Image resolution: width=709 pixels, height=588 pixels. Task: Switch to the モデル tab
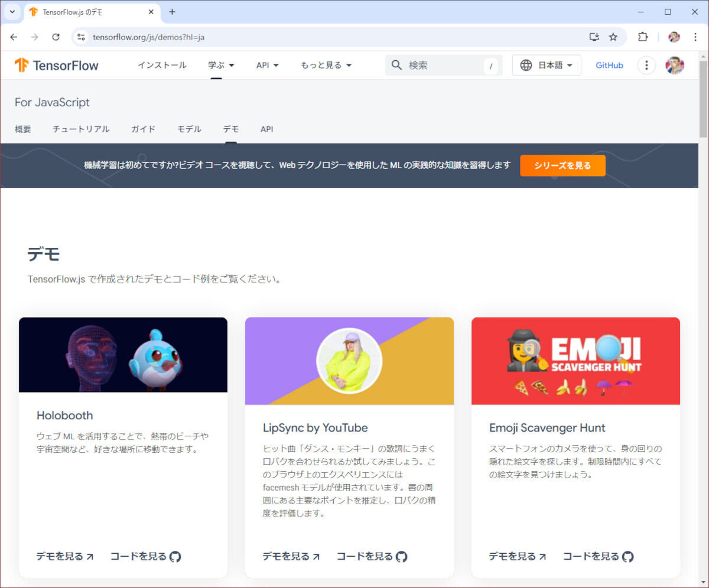click(x=189, y=129)
